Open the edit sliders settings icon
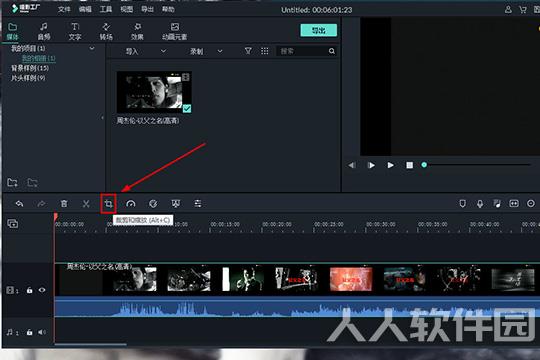Screen dimensions: 540x360 [x=198, y=204]
